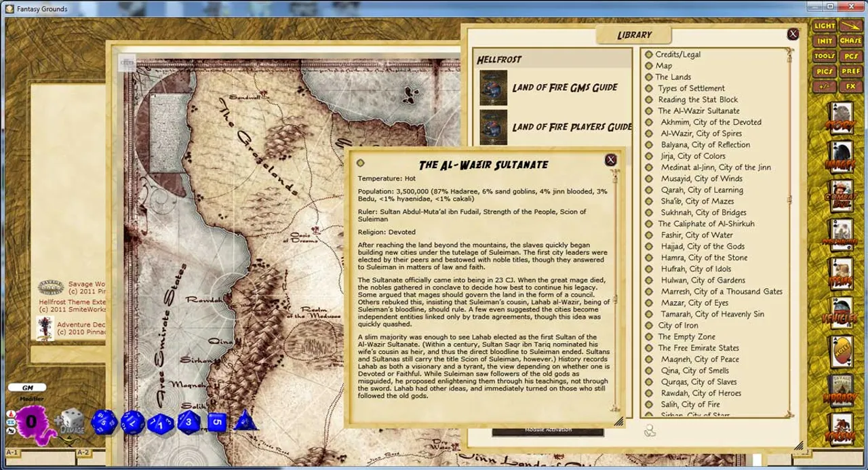Screen dimensions: 868x470
Task: Open Qarah, City of Learning
Action: point(702,190)
